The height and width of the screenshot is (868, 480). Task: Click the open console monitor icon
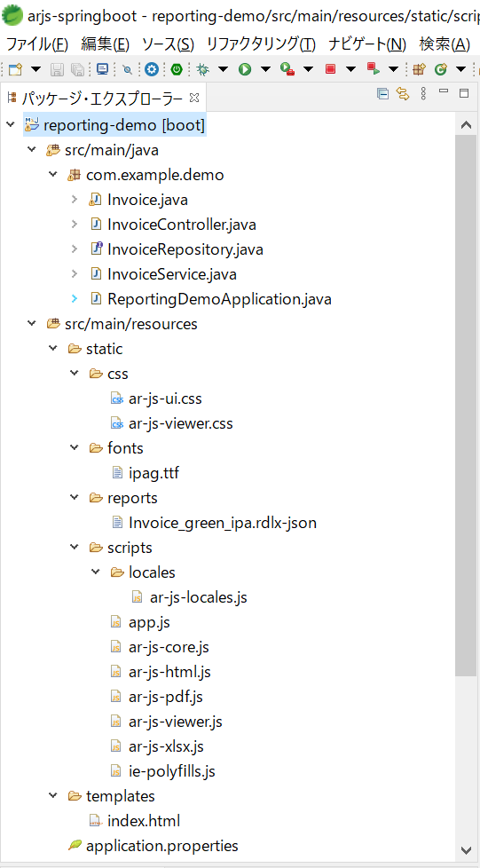[102, 69]
